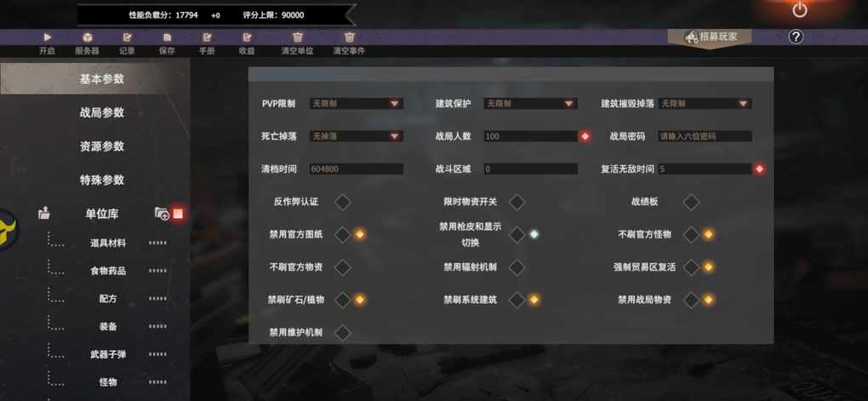
Task: Click the 招募玩家 button
Action: coord(711,37)
